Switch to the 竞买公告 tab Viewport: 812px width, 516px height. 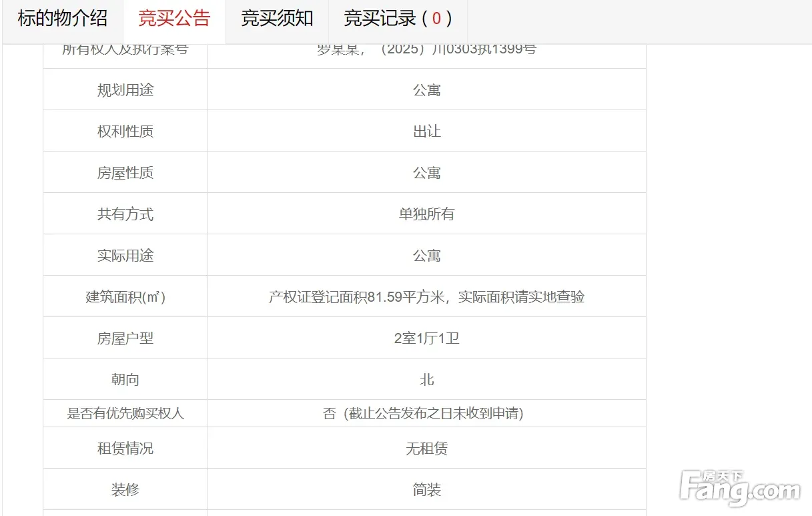pyautogui.click(x=174, y=19)
